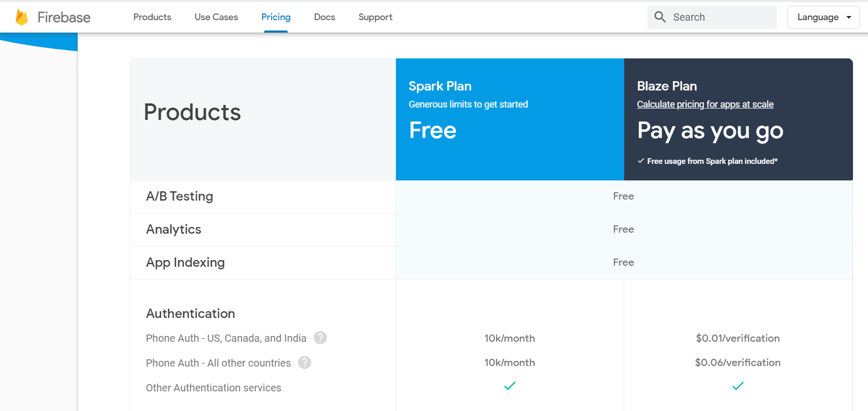Open the Use Cases menu
The image size is (868, 411).
pyautogui.click(x=216, y=17)
